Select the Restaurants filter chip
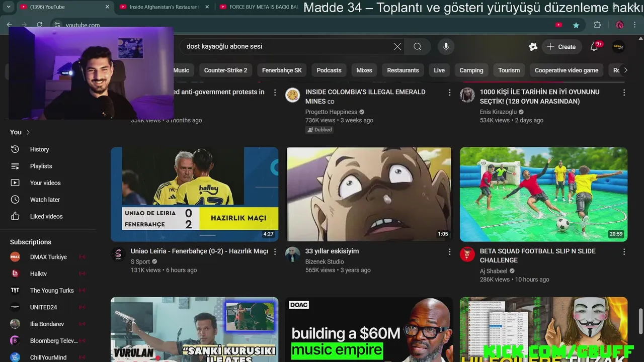This screenshot has width=644, height=362. pyautogui.click(x=403, y=70)
